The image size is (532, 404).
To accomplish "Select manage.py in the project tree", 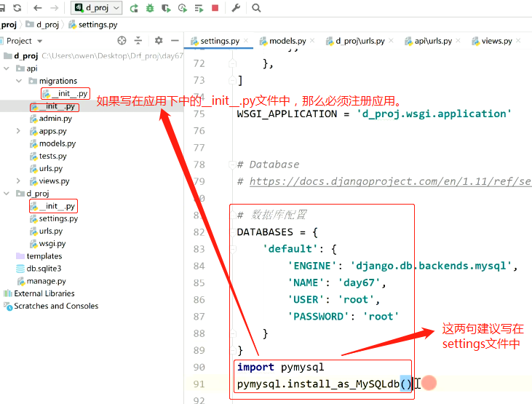I will tap(41, 281).
